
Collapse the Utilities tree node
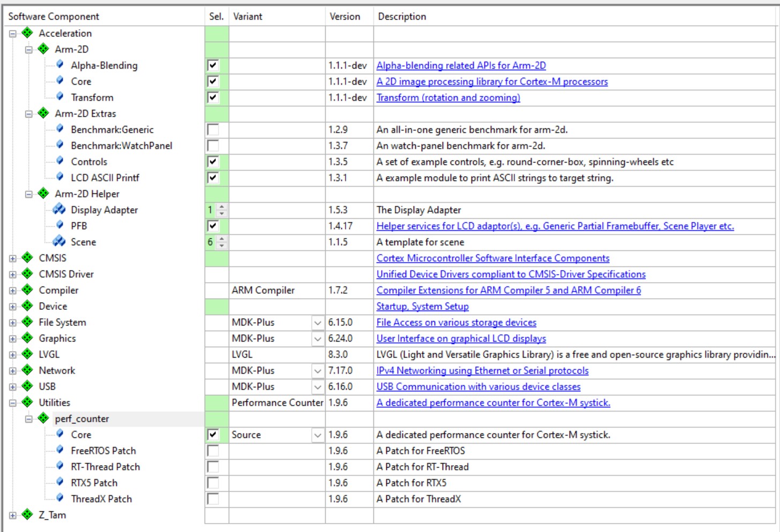[x=13, y=403]
